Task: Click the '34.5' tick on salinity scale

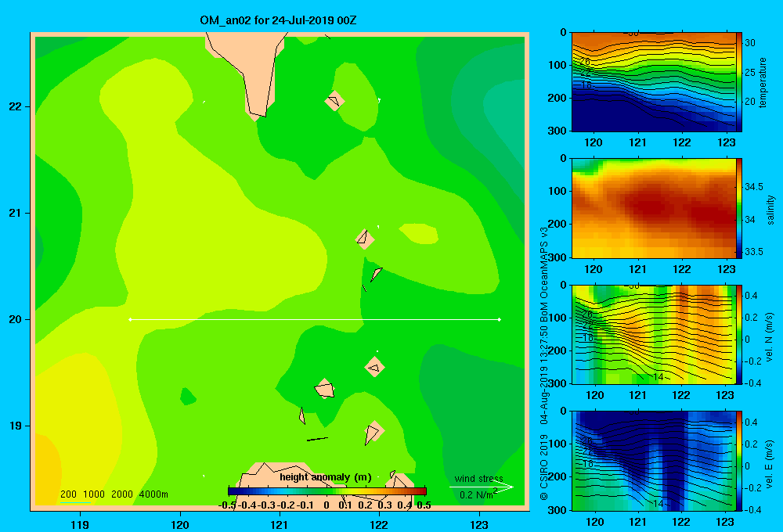Action: tap(754, 187)
